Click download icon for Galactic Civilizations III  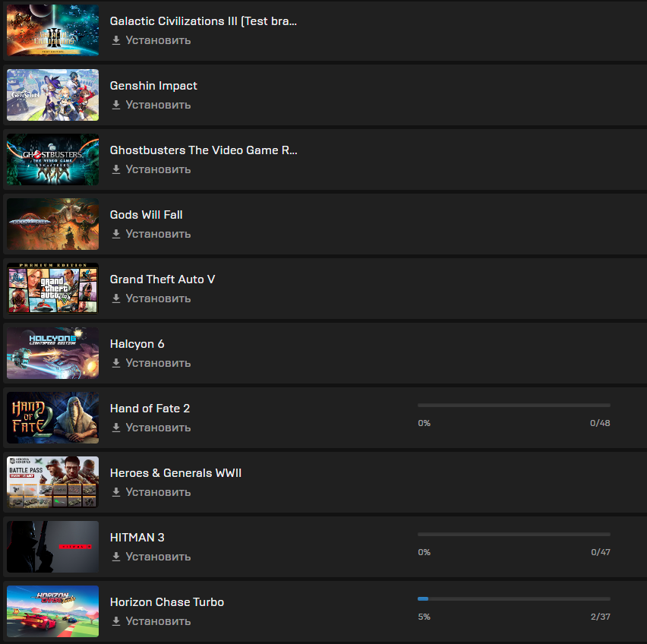click(116, 40)
